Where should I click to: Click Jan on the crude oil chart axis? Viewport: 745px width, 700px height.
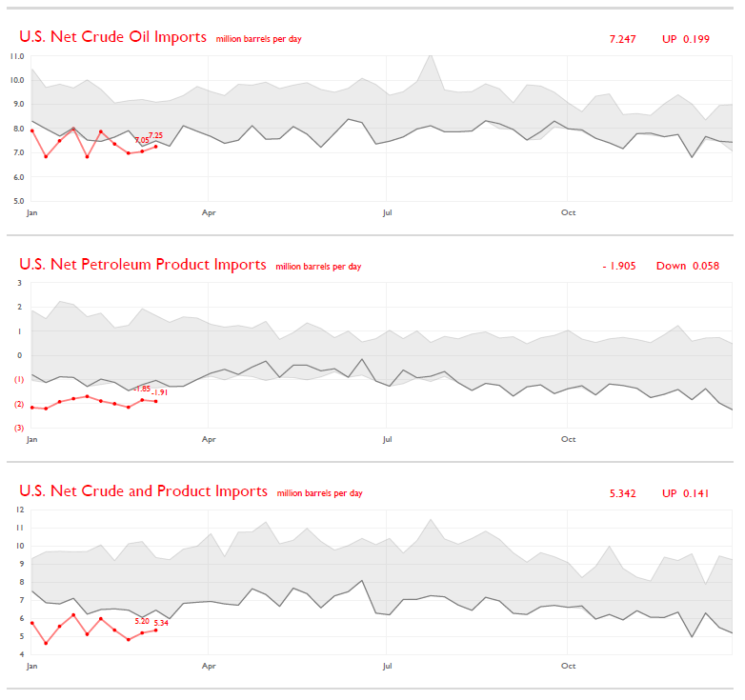(x=30, y=212)
